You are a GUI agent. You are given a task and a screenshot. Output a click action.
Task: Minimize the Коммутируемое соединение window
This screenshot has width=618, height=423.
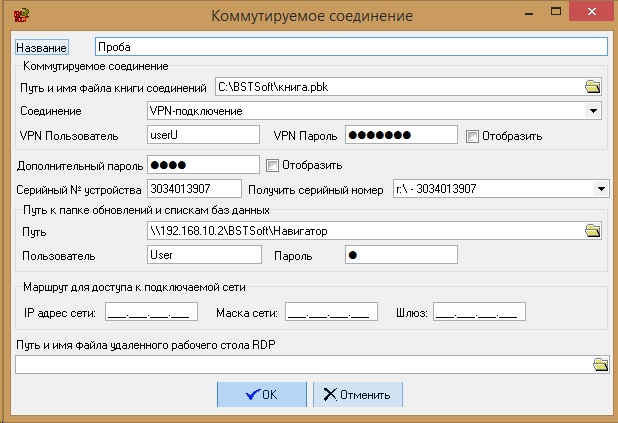click(529, 13)
